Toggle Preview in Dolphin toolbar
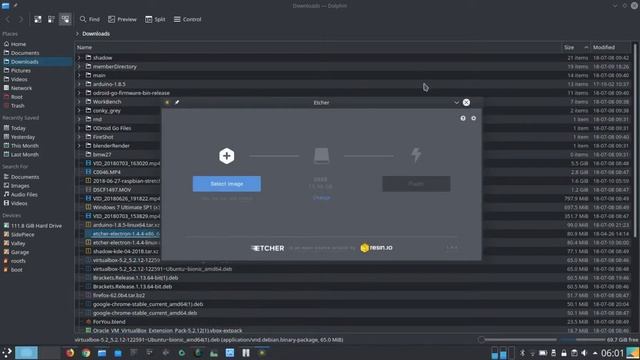The height and width of the screenshot is (360, 640). pyautogui.click(x=122, y=19)
